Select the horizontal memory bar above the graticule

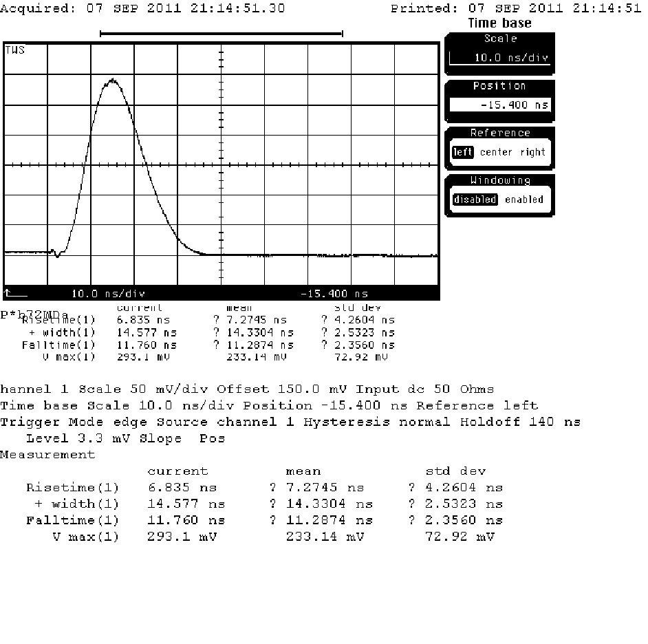pyautogui.click(x=221, y=33)
